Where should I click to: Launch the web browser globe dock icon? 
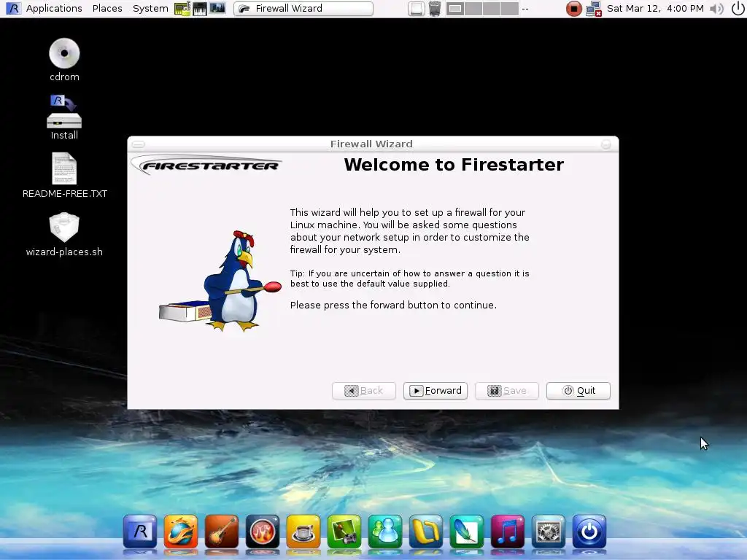click(181, 532)
